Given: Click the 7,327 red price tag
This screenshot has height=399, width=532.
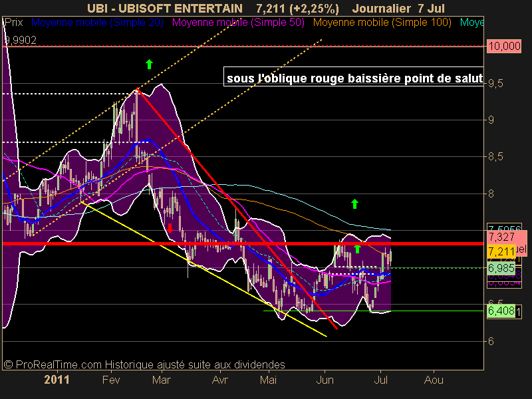Looking at the screenshot, I should coord(501,237).
